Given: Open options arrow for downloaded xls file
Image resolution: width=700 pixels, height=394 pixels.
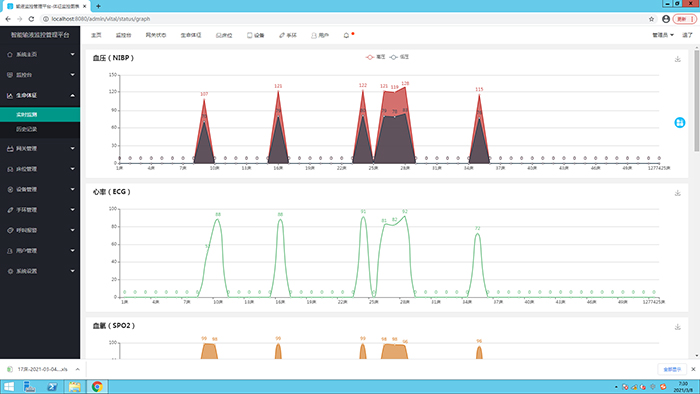Looking at the screenshot, I should (x=77, y=369).
